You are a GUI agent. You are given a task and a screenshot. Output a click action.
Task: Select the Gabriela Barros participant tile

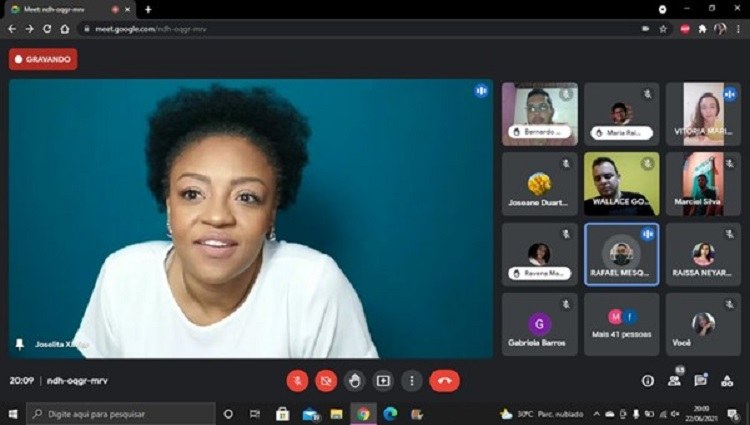[x=540, y=325]
